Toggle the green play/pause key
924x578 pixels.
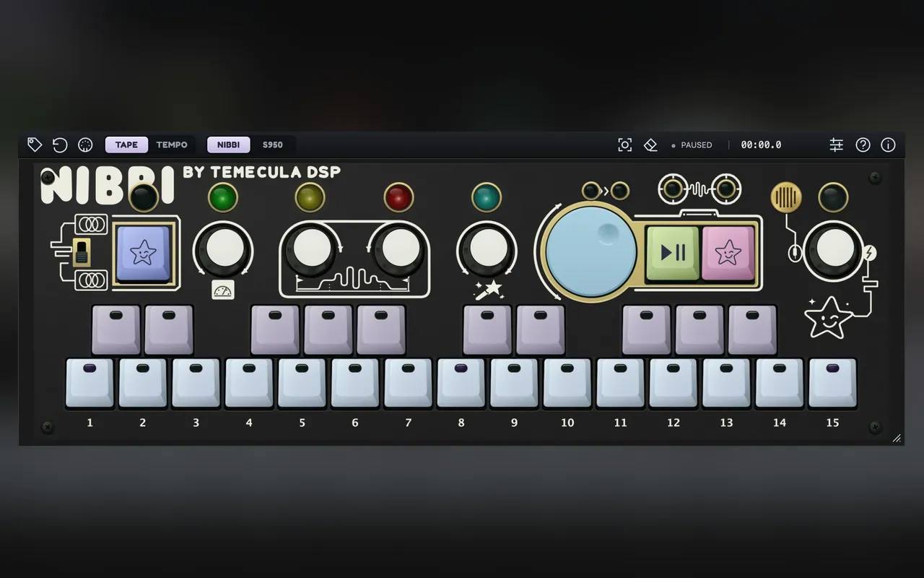pos(673,253)
